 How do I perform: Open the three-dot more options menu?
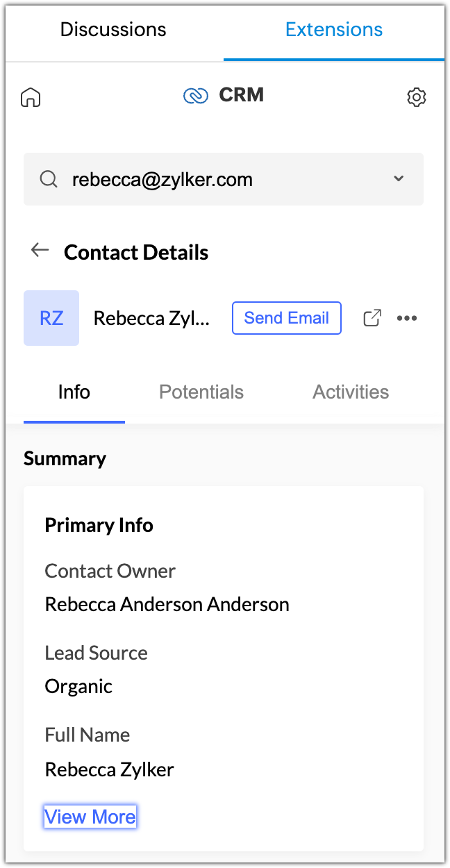[x=407, y=318]
